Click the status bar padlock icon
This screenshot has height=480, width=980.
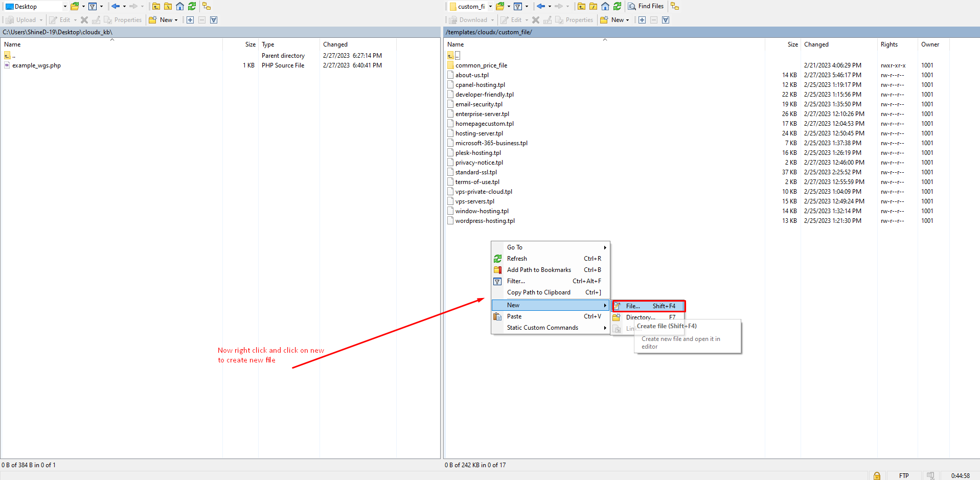[x=877, y=475]
